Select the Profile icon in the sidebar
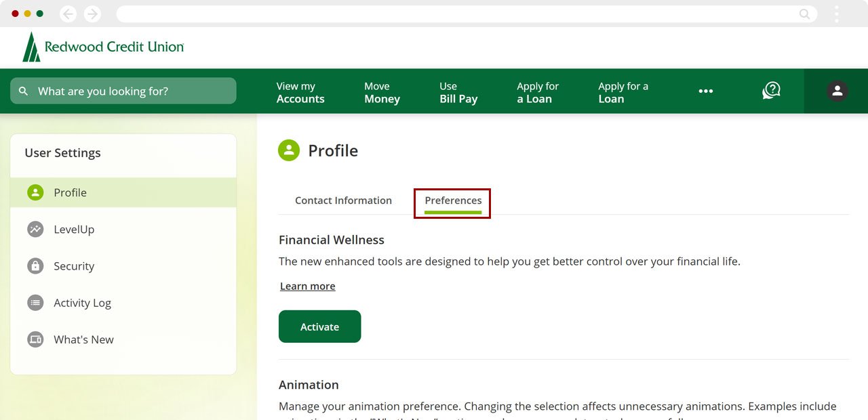This screenshot has width=868, height=420. [x=35, y=192]
